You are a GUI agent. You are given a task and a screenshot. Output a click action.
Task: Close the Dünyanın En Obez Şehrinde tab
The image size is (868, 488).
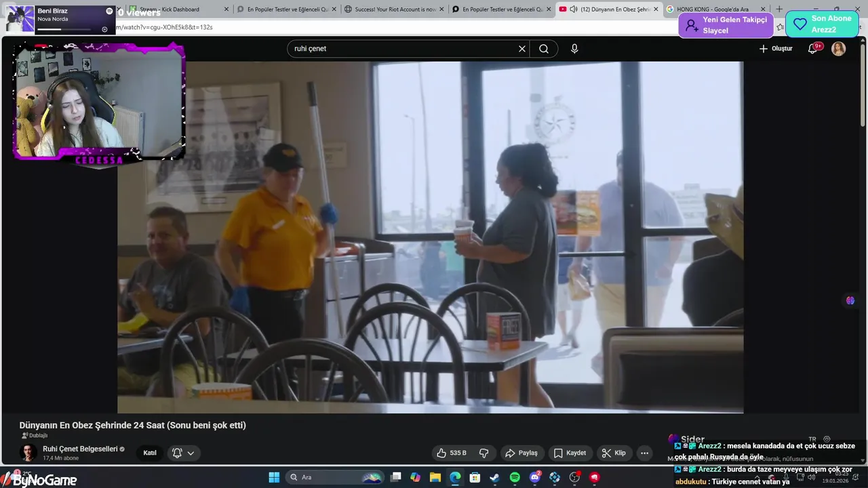[x=656, y=9]
